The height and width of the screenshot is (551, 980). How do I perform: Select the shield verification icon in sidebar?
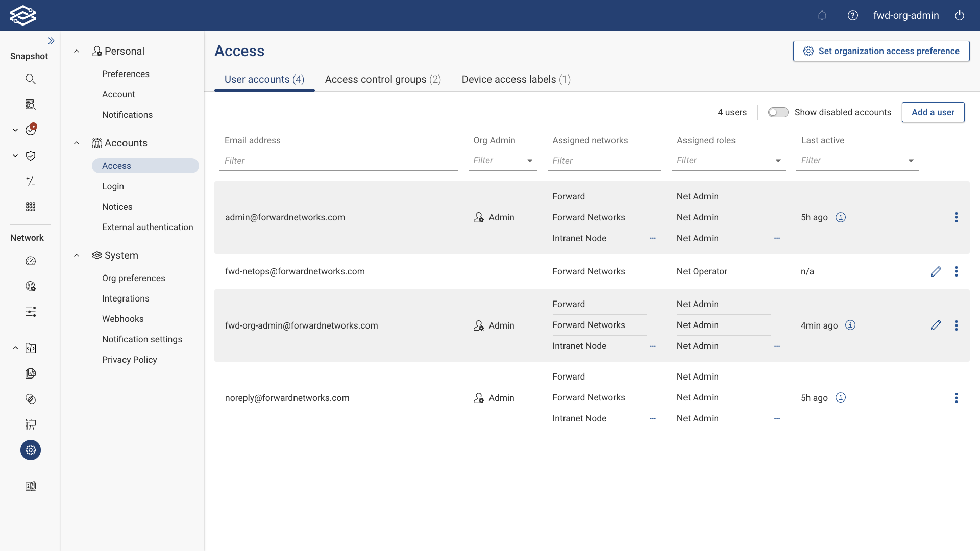[x=31, y=156]
